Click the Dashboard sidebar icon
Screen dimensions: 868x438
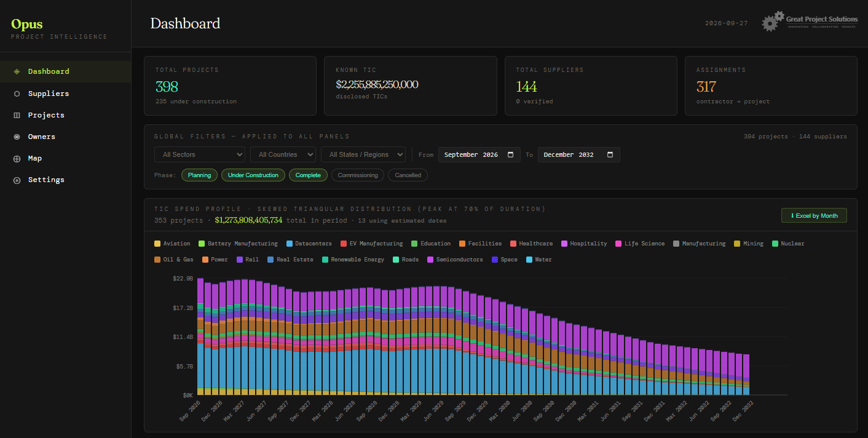pos(17,71)
